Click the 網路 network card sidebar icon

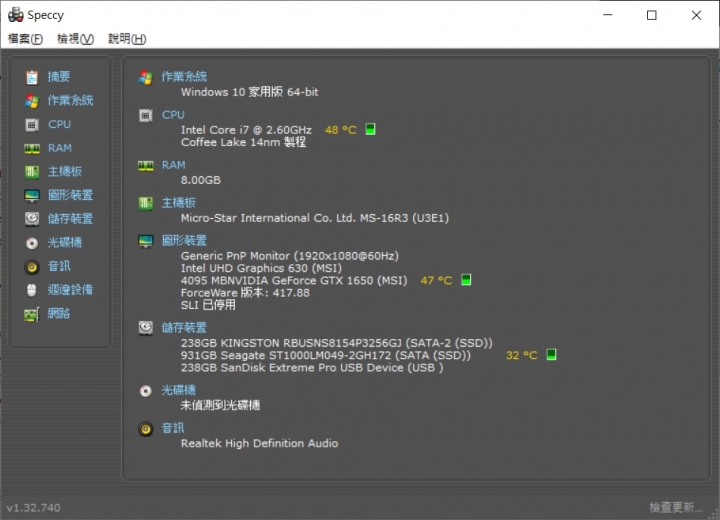pos(32,314)
